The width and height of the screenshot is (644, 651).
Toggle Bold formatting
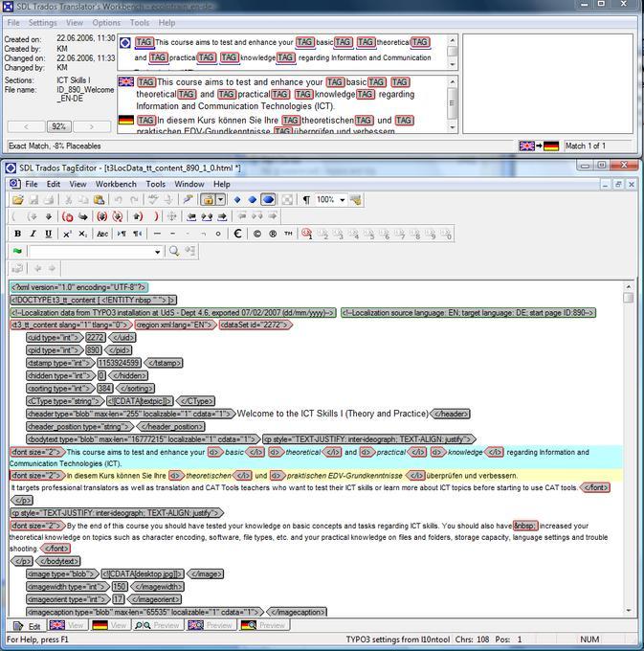[x=17, y=234]
